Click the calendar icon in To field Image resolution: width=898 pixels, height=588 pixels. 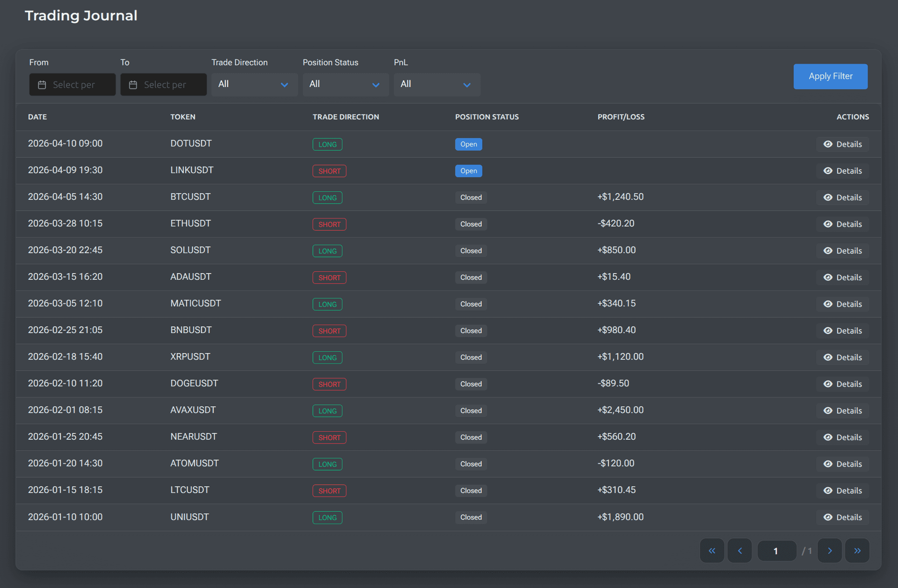[x=133, y=85]
